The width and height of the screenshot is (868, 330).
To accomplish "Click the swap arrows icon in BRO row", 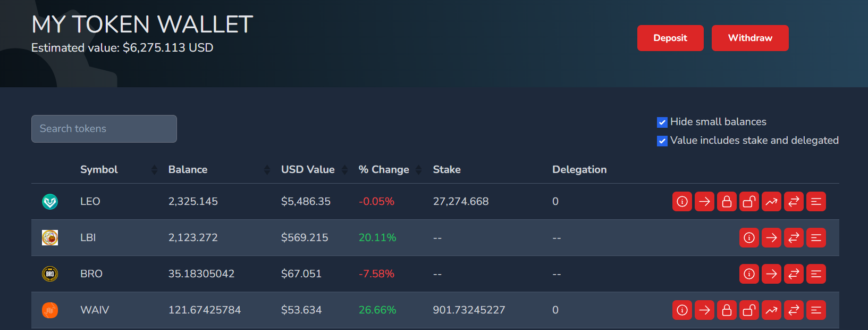I will tap(794, 274).
